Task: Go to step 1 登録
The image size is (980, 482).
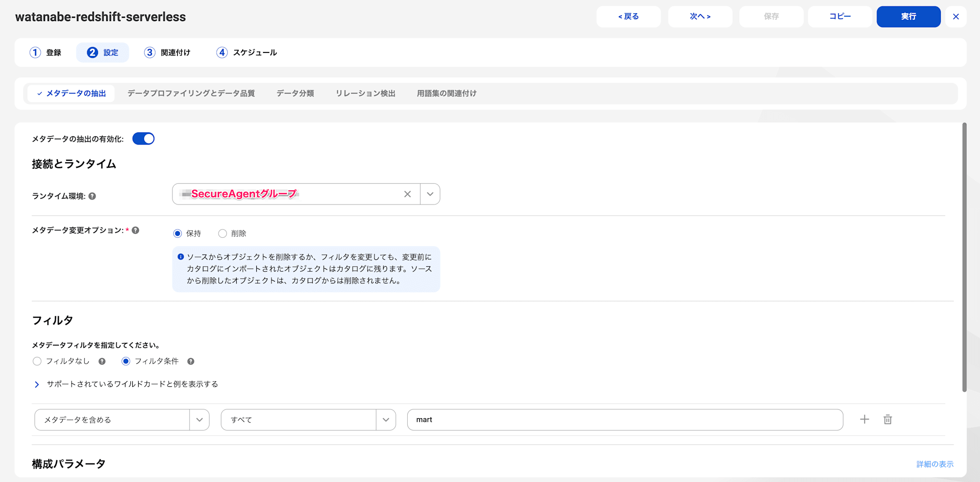Action: point(46,52)
